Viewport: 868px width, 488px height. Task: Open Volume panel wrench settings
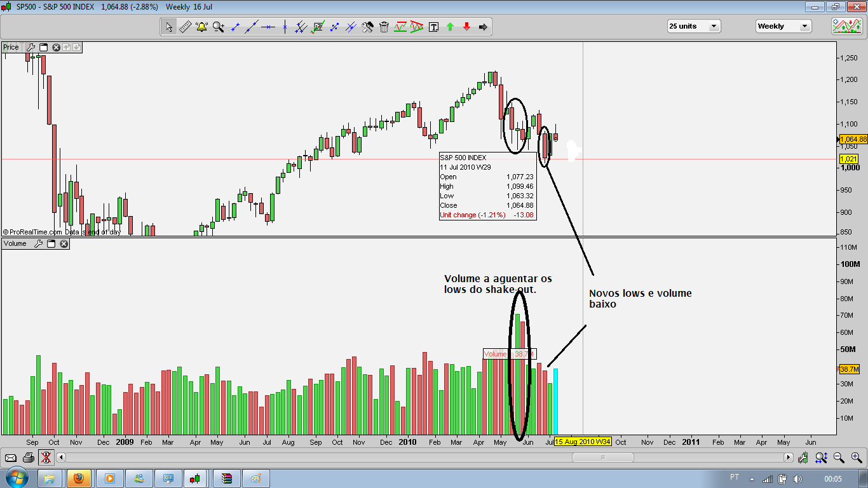pyautogui.click(x=38, y=243)
